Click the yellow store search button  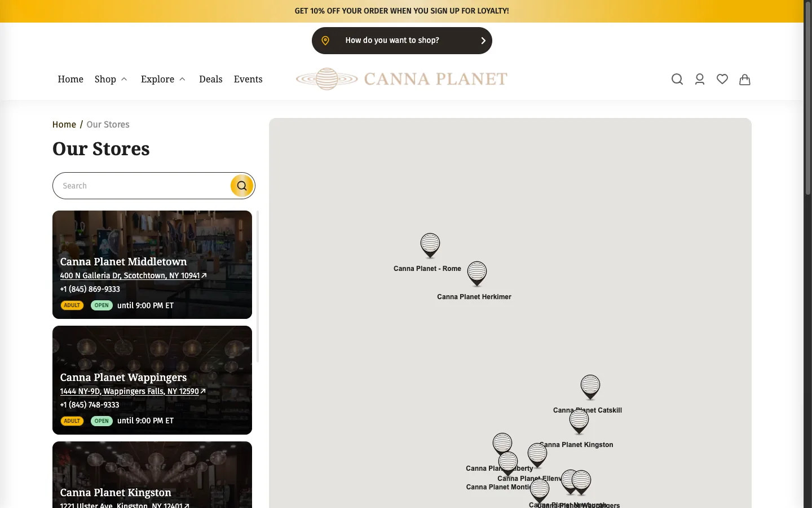[x=242, y=186]
